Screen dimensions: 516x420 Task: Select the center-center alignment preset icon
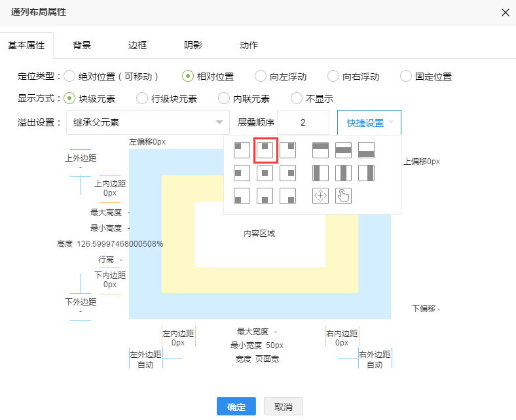point(265,173)
